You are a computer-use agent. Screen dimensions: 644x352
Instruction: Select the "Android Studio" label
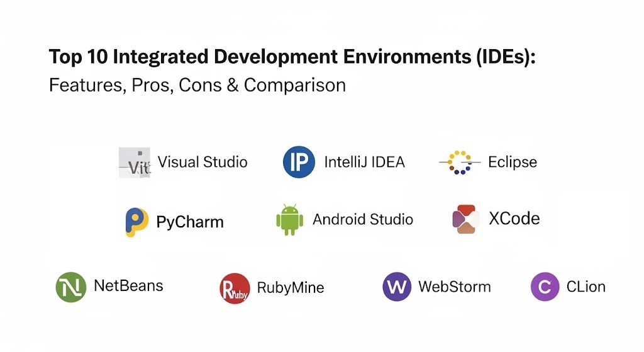[363, 219]
